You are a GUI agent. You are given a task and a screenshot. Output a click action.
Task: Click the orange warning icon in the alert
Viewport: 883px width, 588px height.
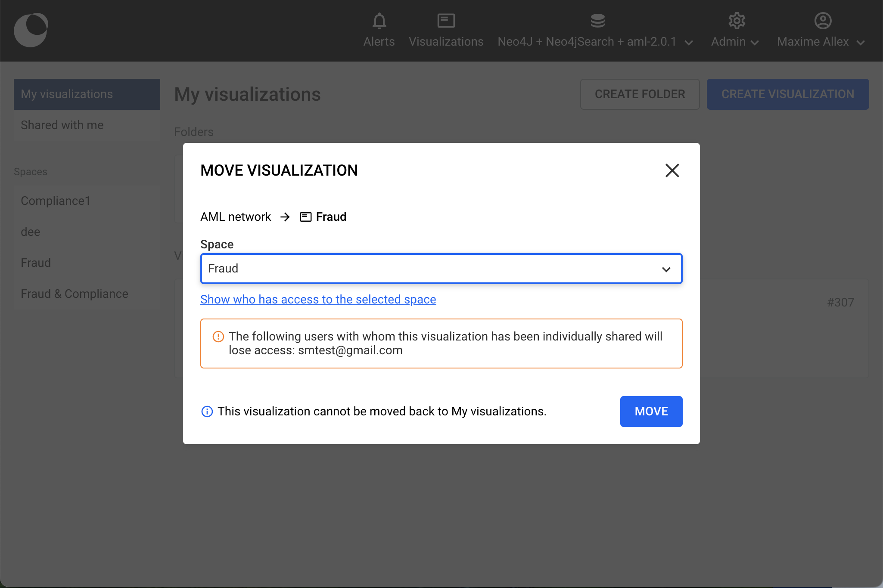tap(218, 337)
